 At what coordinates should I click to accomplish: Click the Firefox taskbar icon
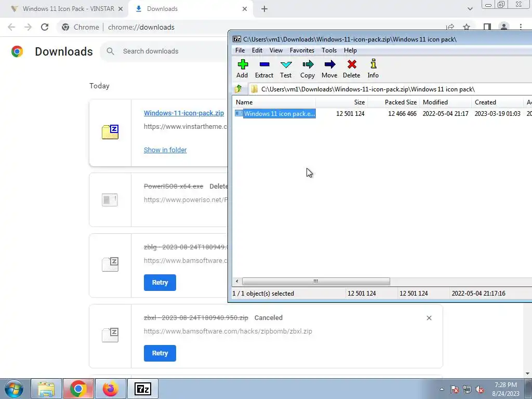(111, 389)
